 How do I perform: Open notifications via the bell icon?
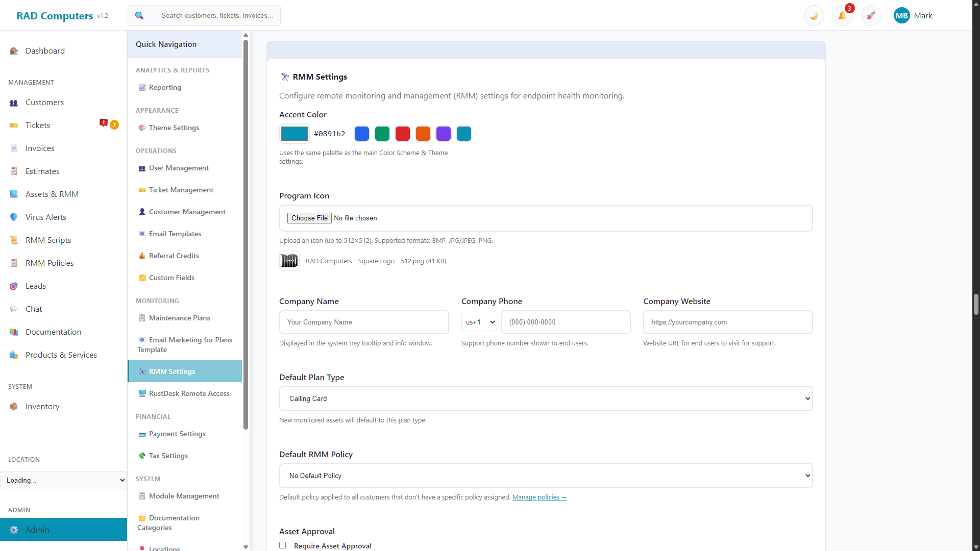pyautogui.click(x=842, y=15)
